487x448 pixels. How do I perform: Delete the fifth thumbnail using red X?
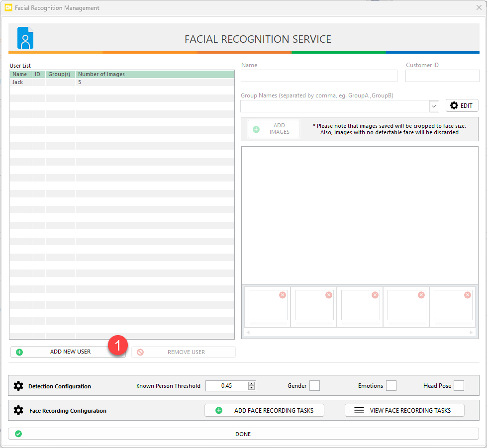(467, 295)
